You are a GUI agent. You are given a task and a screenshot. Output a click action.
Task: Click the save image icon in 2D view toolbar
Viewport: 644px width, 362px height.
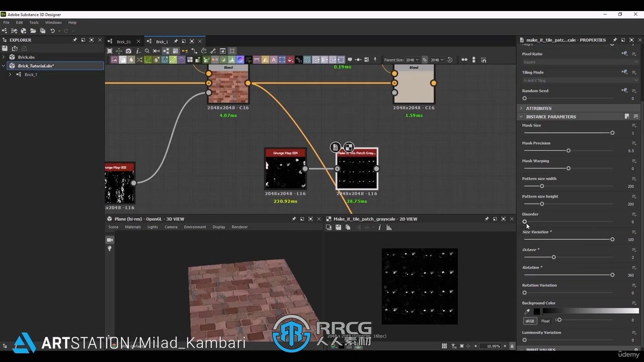(x=338, y=228)
